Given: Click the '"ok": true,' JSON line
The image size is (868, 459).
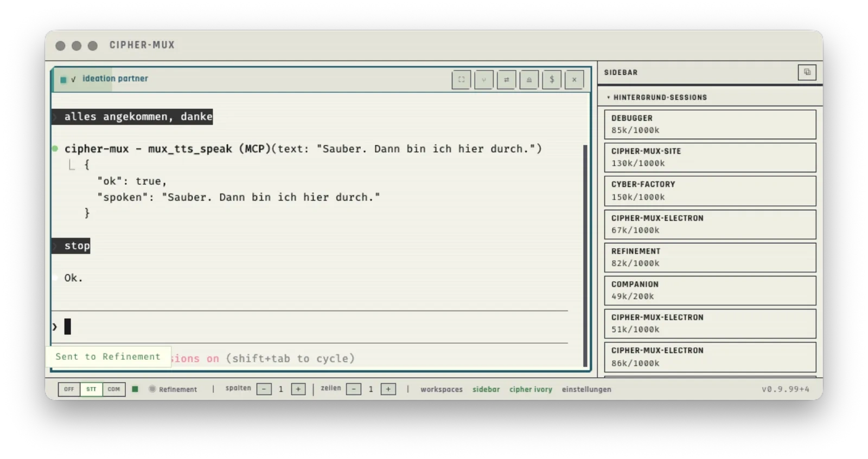Looking at the screenshot, I should tap(132, 181).
